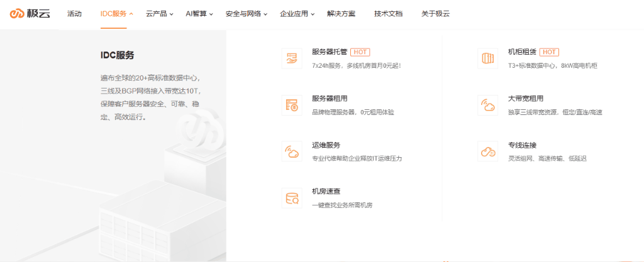Image resolution: width=644 pixels, height=262 pixels.
Task: Expand the AI智算 dropdown menu
Action: [199, 14]
